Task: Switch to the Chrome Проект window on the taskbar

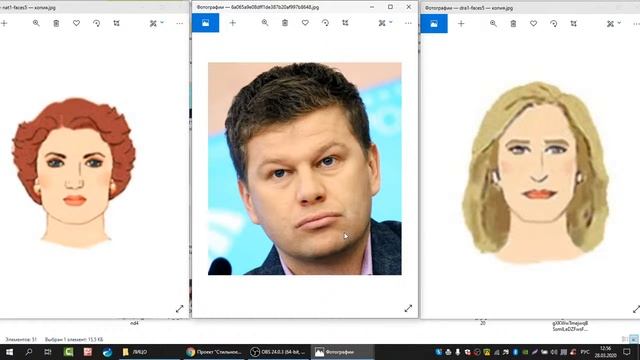Action: [214, 352]
